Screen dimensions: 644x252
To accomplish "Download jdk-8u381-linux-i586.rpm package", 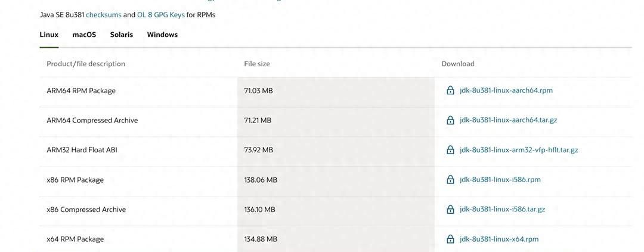I will (500, 180).
